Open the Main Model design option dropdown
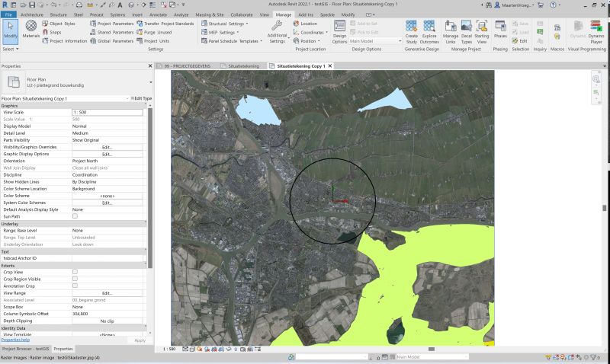Screen dimensions: 610x364 coord(375,41)
